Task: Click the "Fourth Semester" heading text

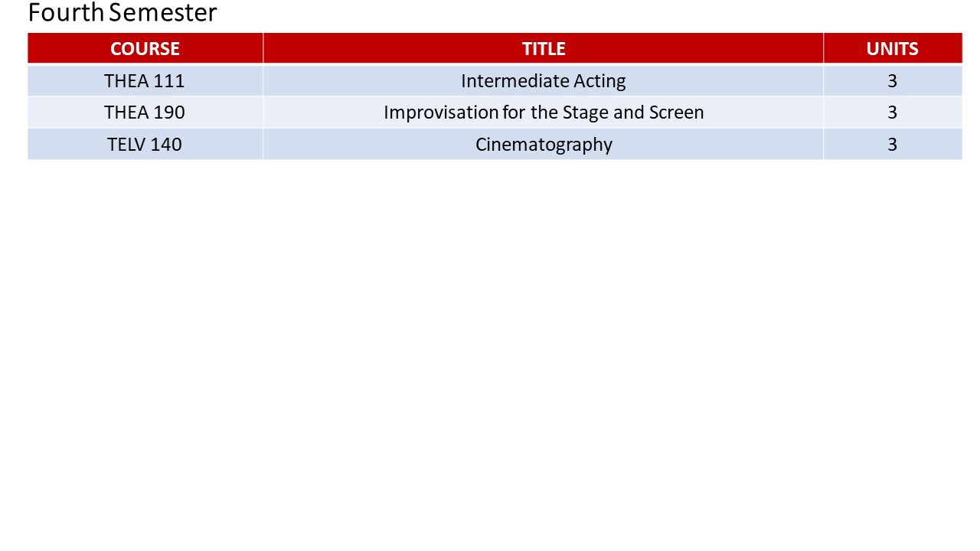Action: click(x=122, y=13)
